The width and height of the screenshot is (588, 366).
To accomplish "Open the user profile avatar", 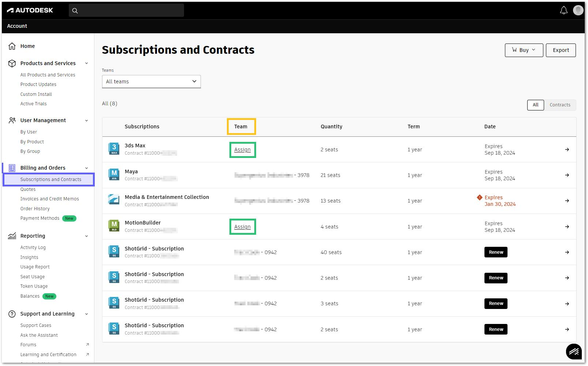I will pos(578,10).
